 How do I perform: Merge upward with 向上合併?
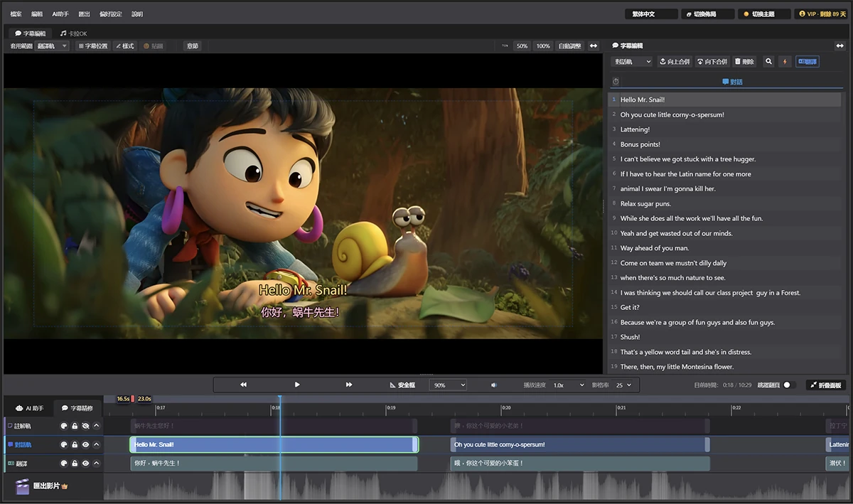[675, 62]
